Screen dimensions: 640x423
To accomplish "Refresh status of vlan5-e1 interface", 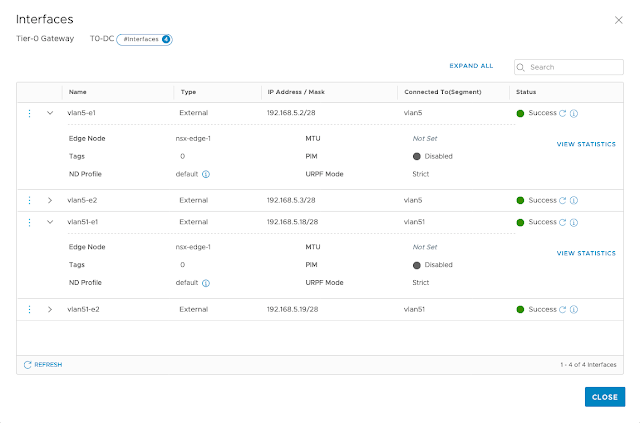I will (563, 113).
